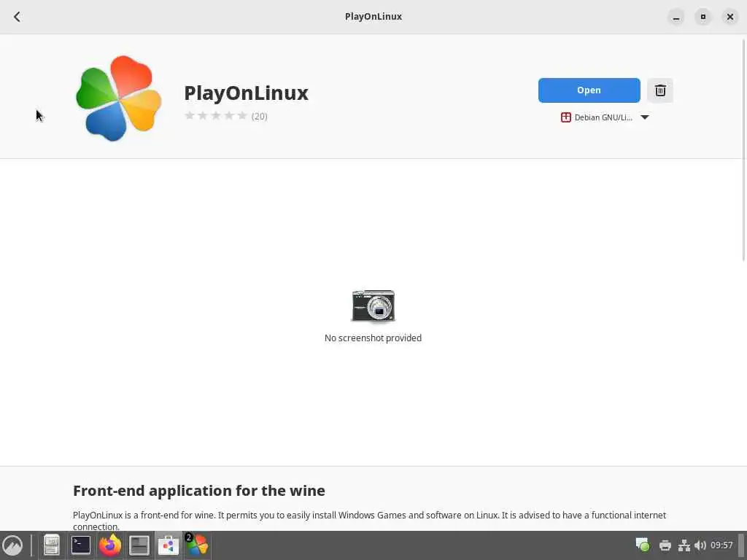The height and width of the screenshot is (560, 747).
Task: Click the PlayOnLinux clover app logo
Action: 118,98
